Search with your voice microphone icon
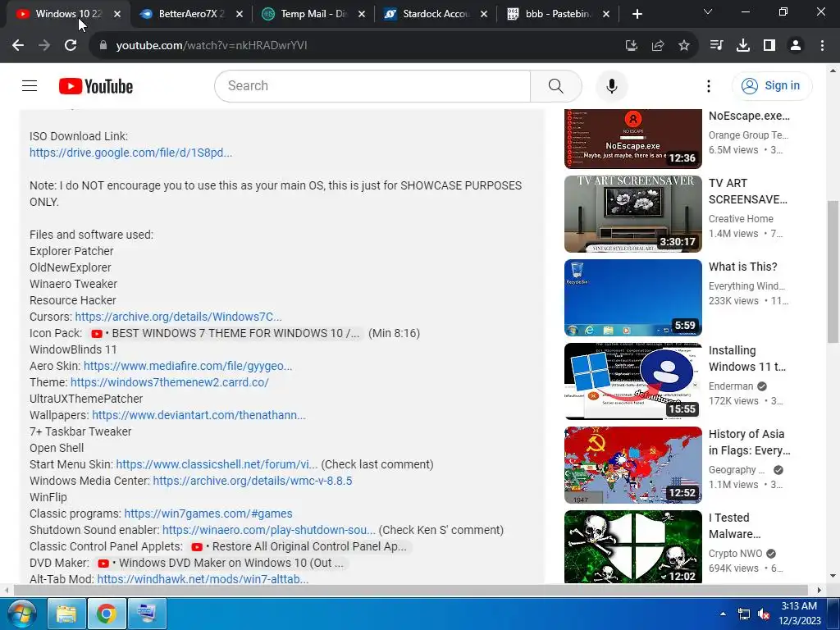The width and height of the screenshot is (840, 630). click(x=611, y=85)
